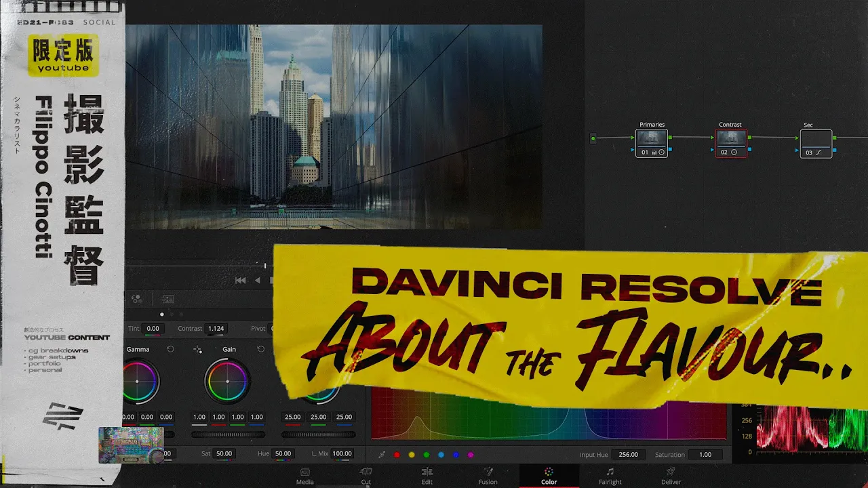Switch to third color wheels page dot

tap(181, 314)
